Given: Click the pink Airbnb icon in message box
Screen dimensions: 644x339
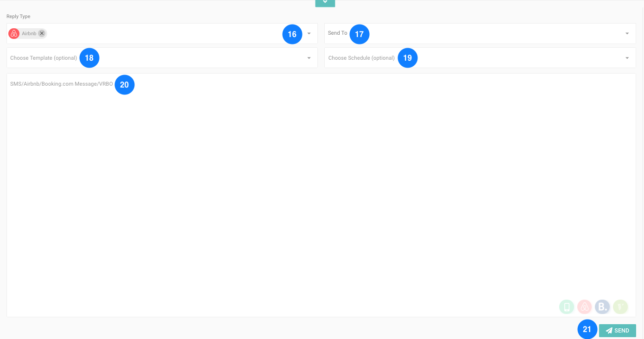Looking at the screenshot, I should [585, 307].
